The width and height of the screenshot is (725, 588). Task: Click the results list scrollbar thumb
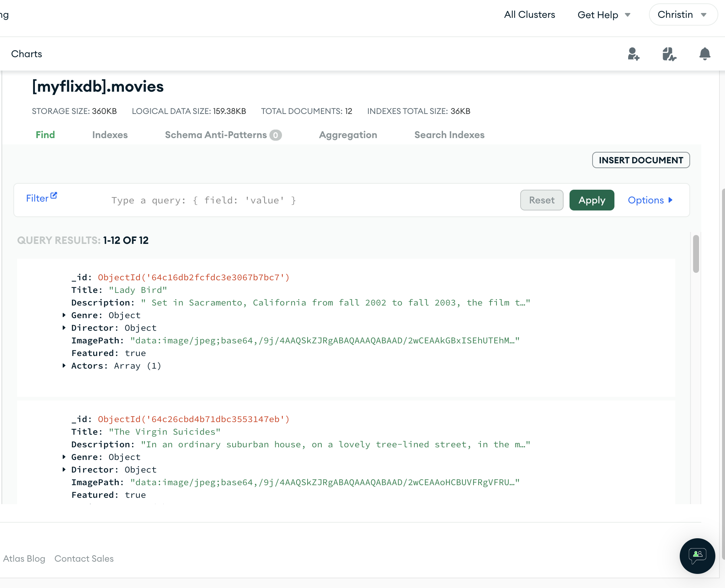(x=696, y=254)
